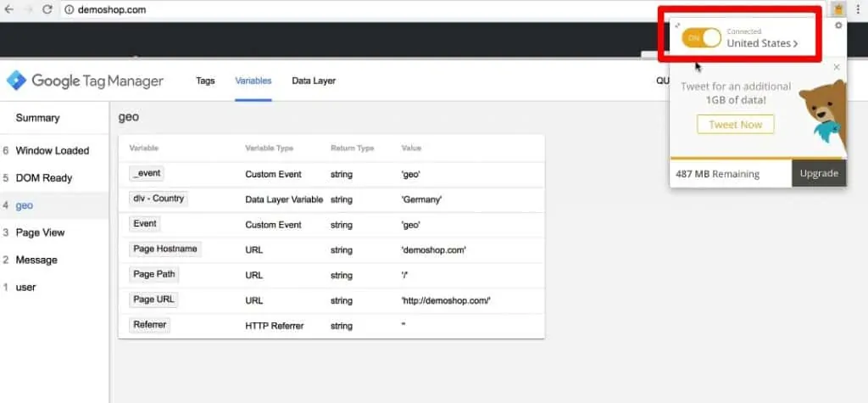The width and height of the screenshot is (868, 403).
Task: Turn off the VPN ON switch
Action: coord(701,38)
